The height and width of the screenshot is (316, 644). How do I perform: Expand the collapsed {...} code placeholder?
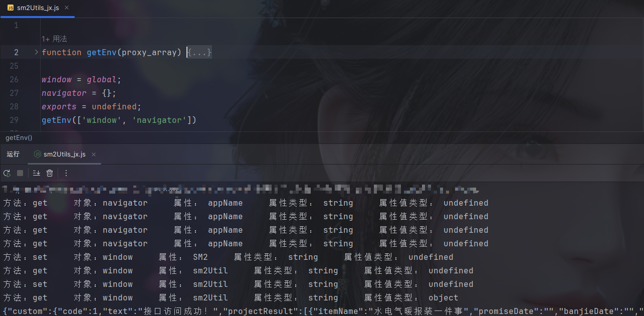coord(200,52)
